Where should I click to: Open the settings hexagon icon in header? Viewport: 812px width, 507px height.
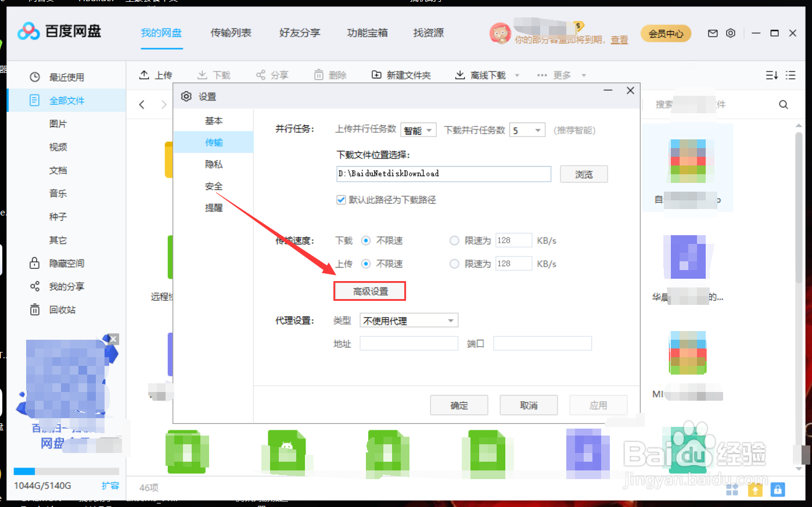point(731,33)
